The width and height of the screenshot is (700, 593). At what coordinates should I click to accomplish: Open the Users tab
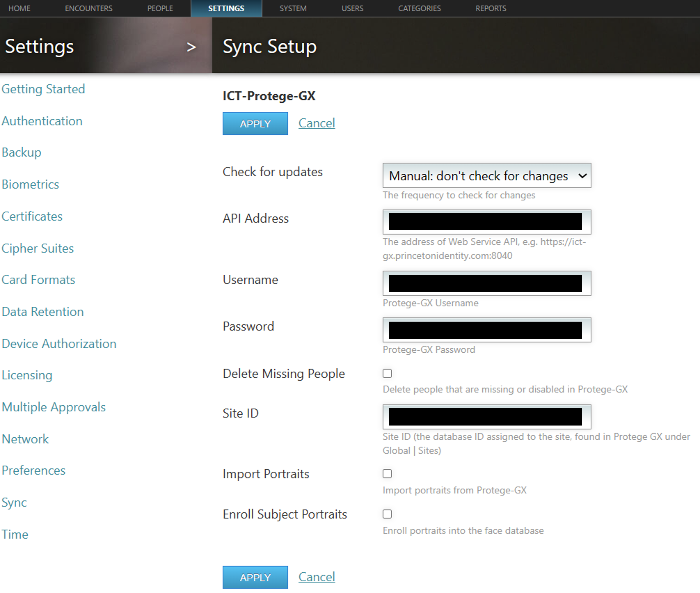click(352, 8)
